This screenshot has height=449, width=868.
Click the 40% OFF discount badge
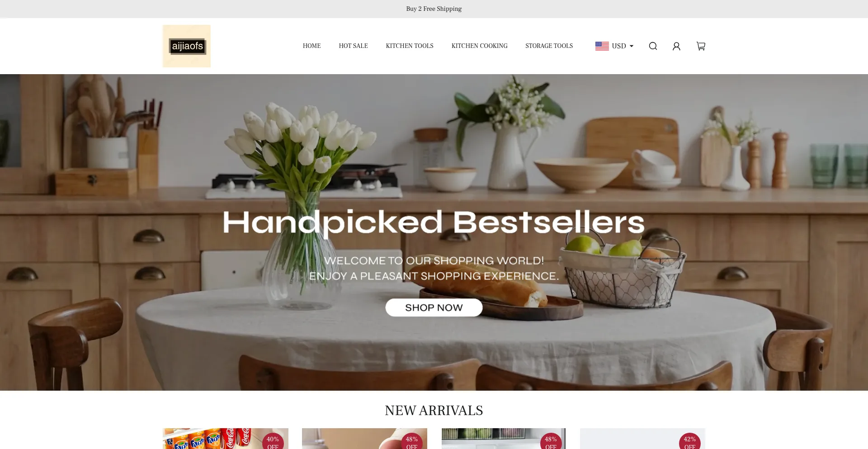[x=273, y=441]
